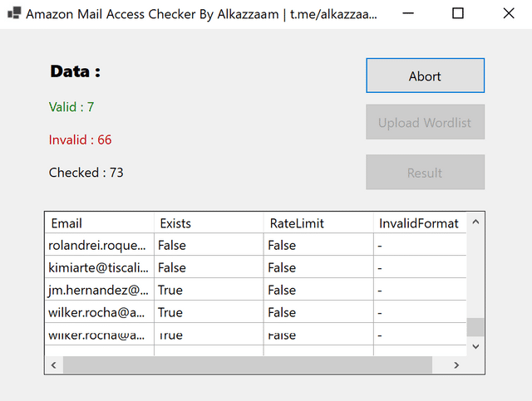The width and height of the screenshot is (532, 401).
Task: Select the jm.hernandez email cell
Action: (100, 290)
